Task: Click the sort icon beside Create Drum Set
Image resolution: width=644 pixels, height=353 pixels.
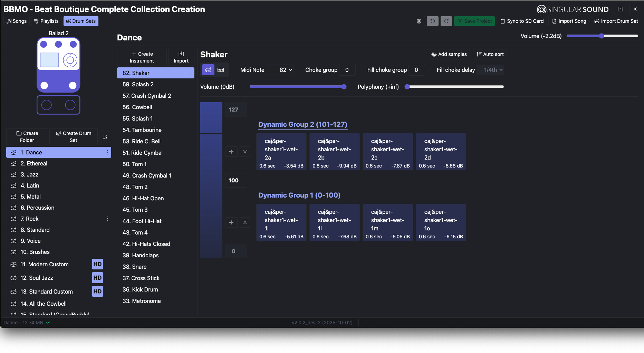Action: click(x=105, y=137)
